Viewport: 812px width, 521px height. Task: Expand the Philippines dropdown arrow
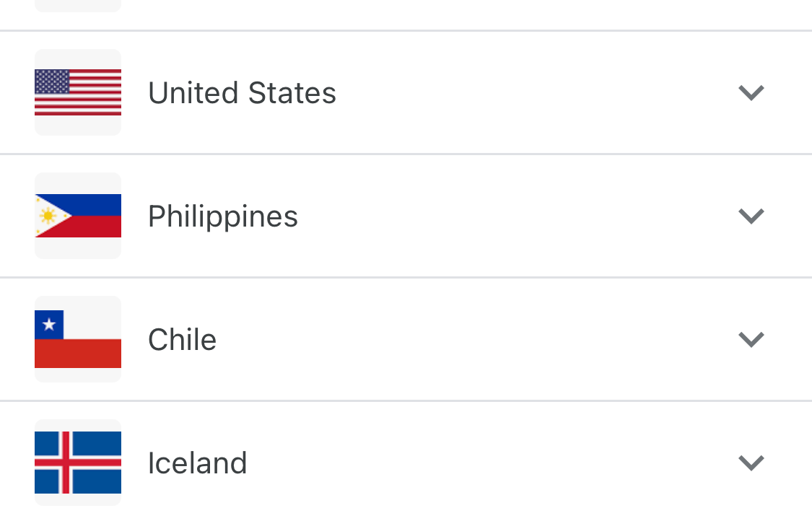point(751,216)
